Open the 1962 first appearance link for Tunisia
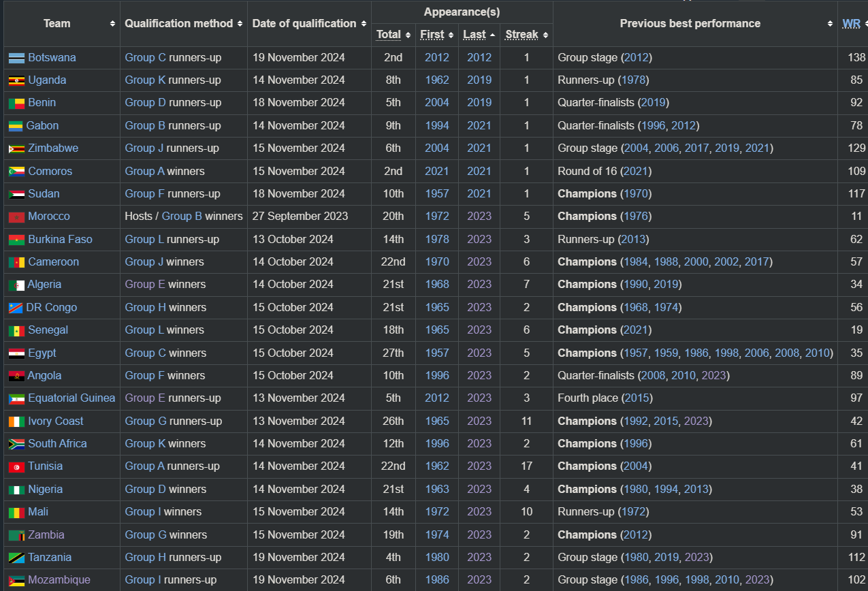This screenshot has width=868, height=591. (437, 466)
